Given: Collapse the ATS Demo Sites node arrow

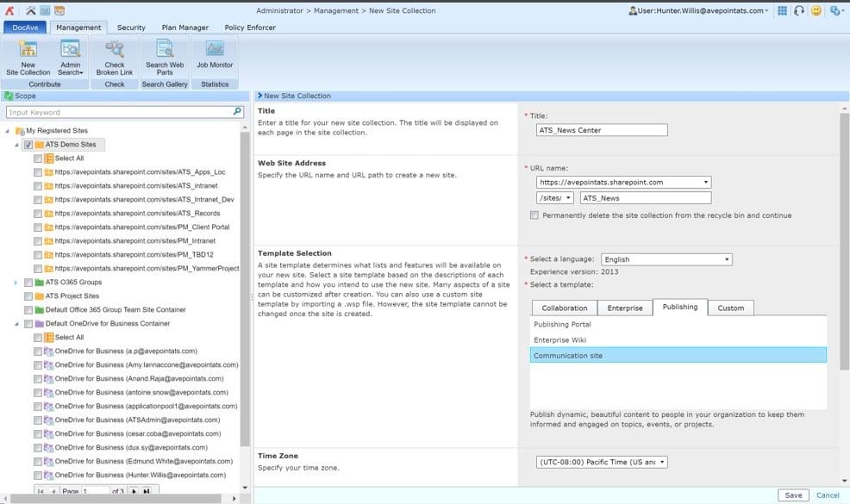Looking at the screenshot, I should tap(16, 146).
